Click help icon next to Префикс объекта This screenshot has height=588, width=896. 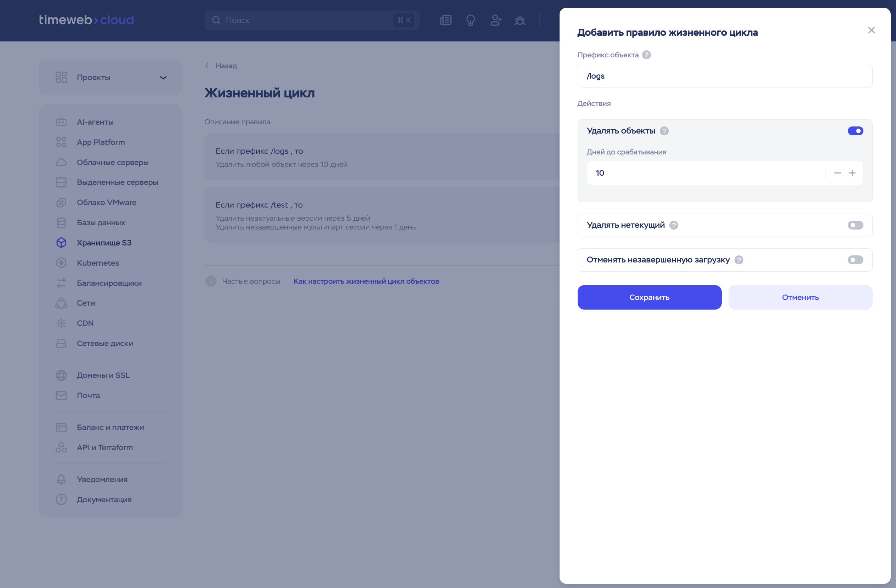pos(646,55)
